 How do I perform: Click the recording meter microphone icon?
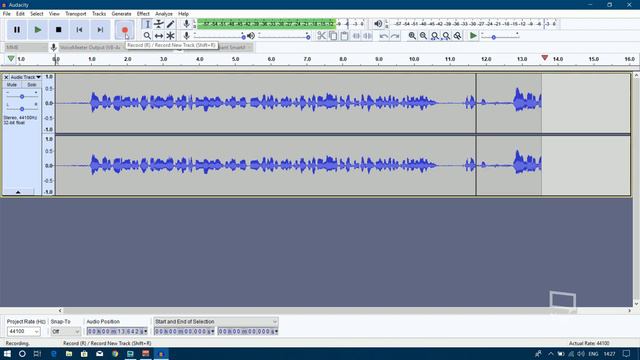186,24
